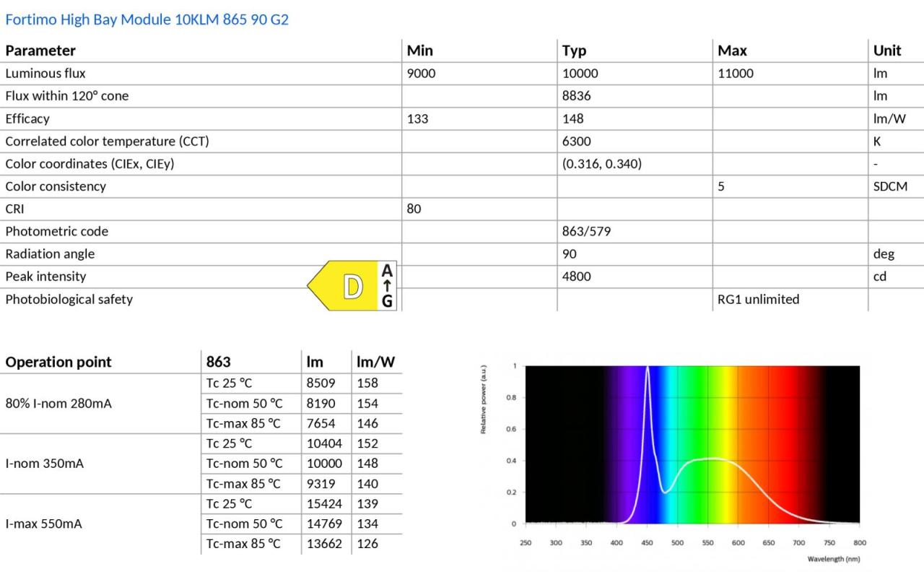Click the 10404 lumen value

pos(325,443)
